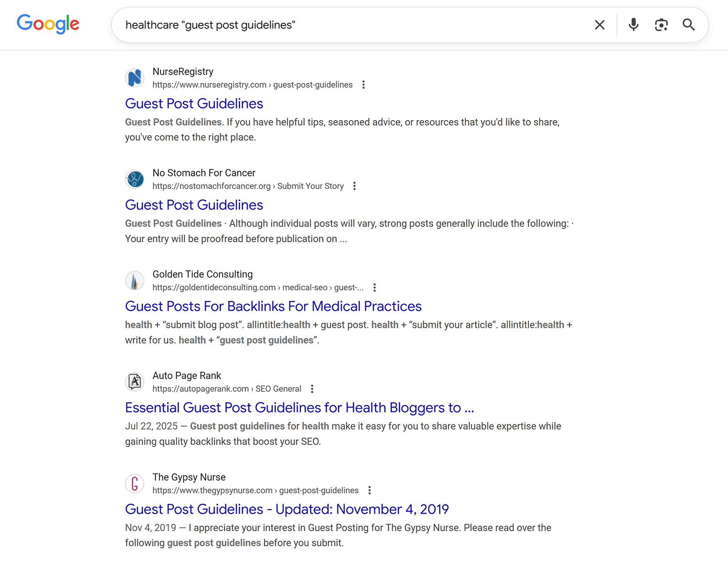Click The Gypsy Nurse favicon

[x=134, y=483]
